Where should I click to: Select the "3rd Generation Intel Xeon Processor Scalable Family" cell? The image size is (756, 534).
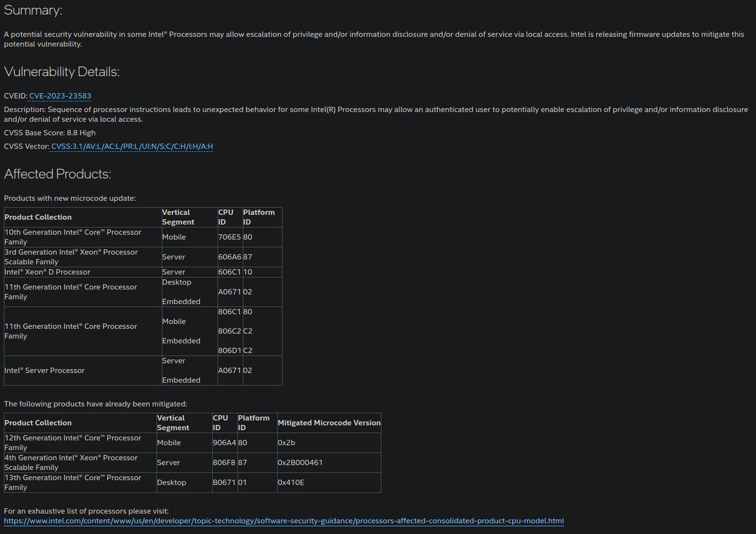click(83, 257)
